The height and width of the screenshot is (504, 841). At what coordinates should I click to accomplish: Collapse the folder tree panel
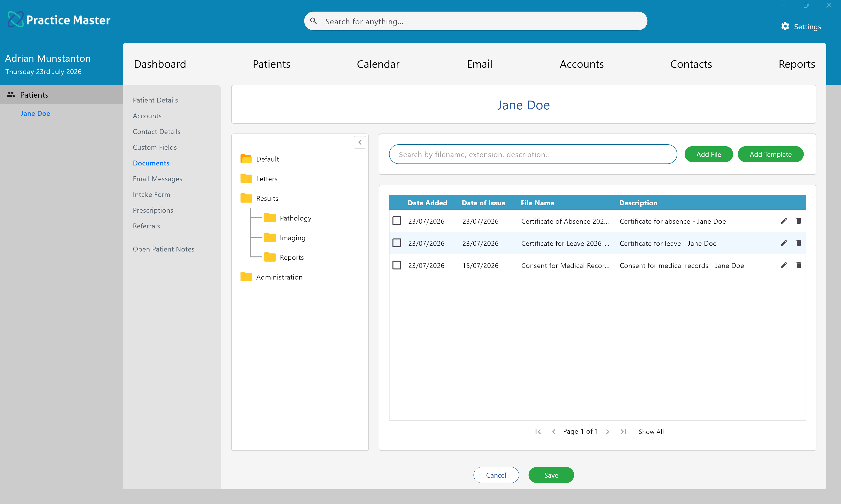tap(360, 142)
